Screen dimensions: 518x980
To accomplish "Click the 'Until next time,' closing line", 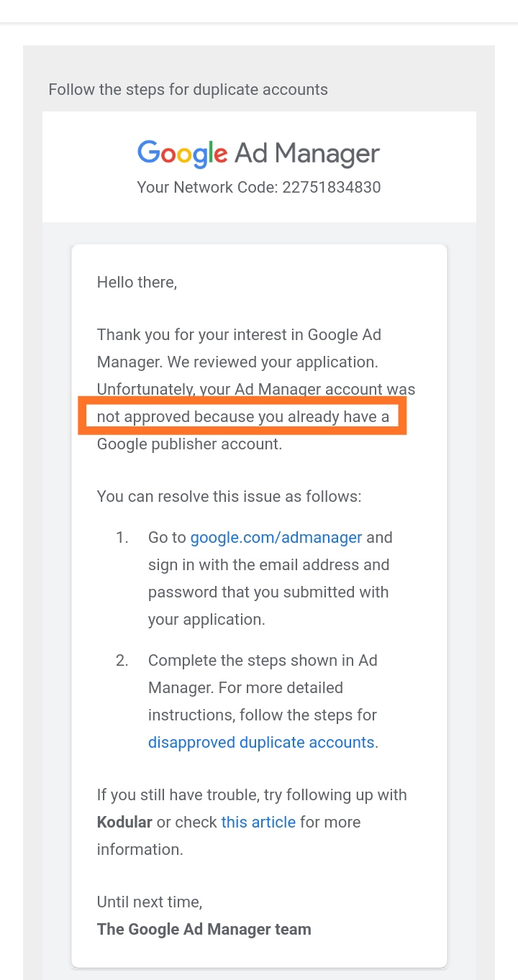I will click(150, 902).
